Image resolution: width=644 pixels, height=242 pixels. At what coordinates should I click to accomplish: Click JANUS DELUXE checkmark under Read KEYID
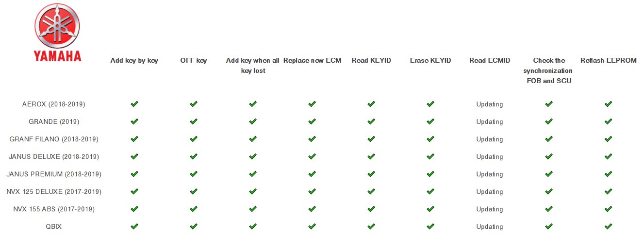click(371, 156)
